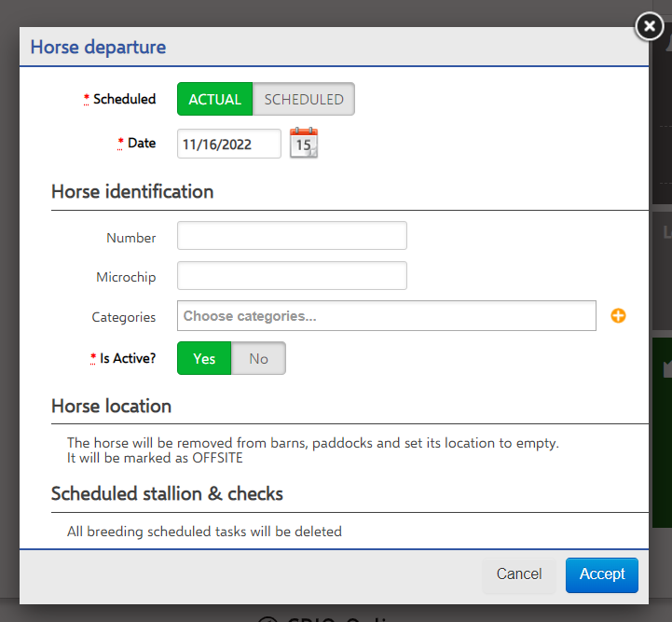Image resolution: width=672 pixels, height=622 pixels.
Task: Close the Horse departure dialog with the X icon
Action: tap(650, 26)
